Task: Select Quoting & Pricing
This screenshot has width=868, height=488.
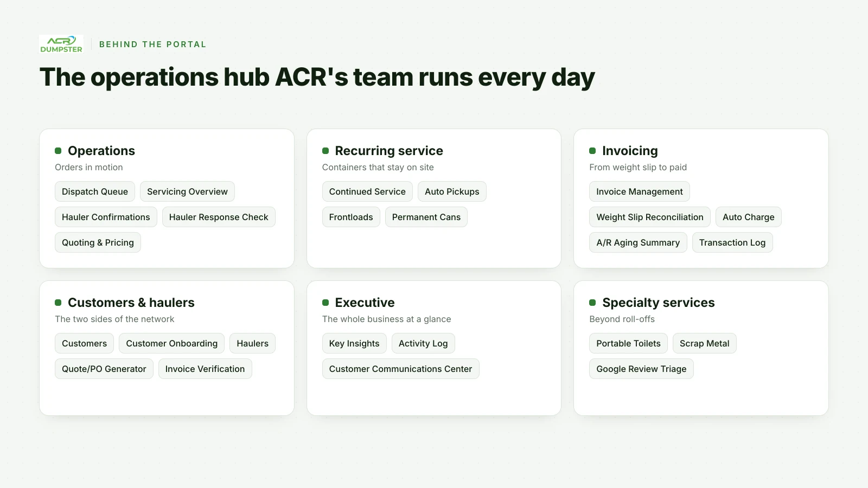Action: pos(98,242)
